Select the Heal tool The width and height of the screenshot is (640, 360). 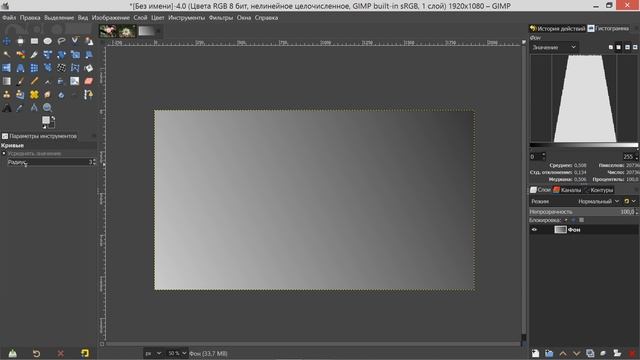[x=34, y=95]
